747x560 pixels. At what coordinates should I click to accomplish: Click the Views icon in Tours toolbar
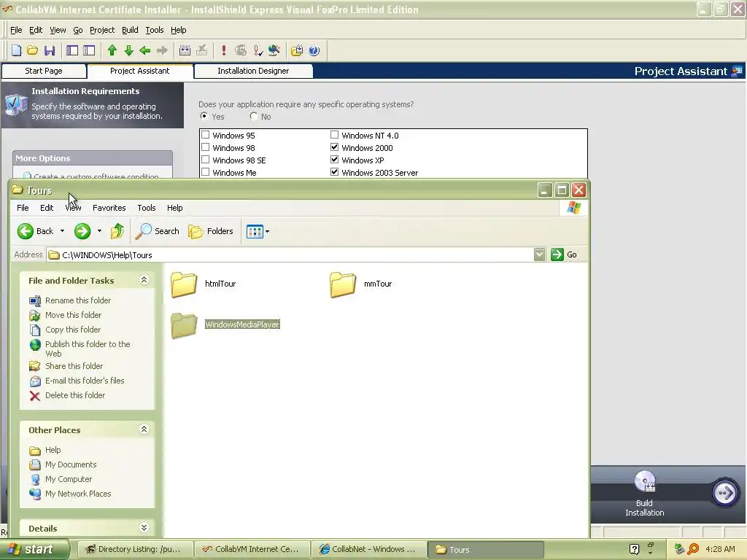(x=255, y=232)
